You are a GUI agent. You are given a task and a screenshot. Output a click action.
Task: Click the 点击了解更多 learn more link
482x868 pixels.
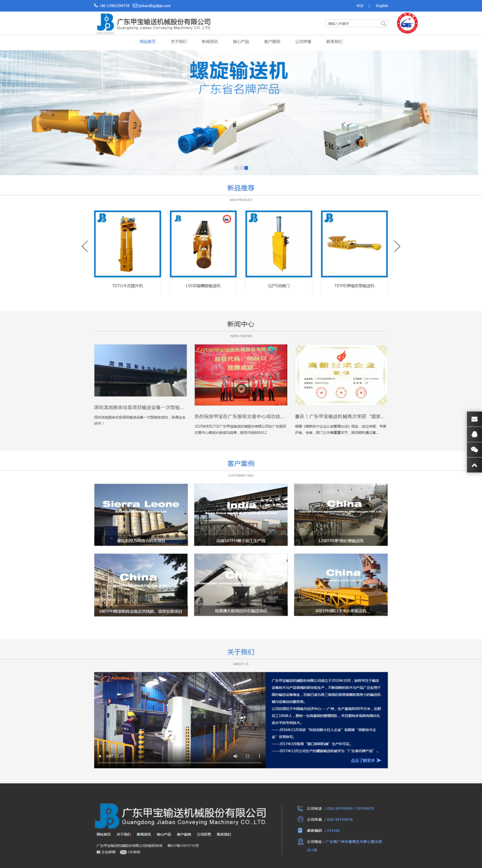click(365, 760)
